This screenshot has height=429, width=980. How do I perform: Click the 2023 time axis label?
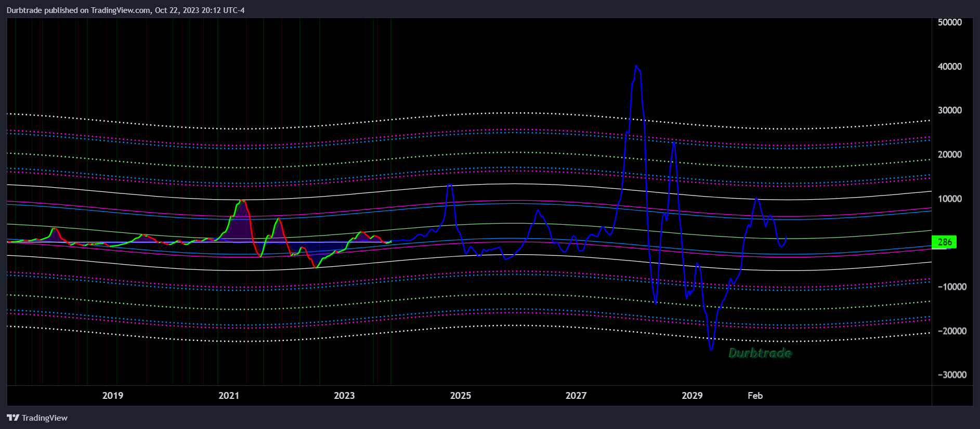tap(344, 395)
